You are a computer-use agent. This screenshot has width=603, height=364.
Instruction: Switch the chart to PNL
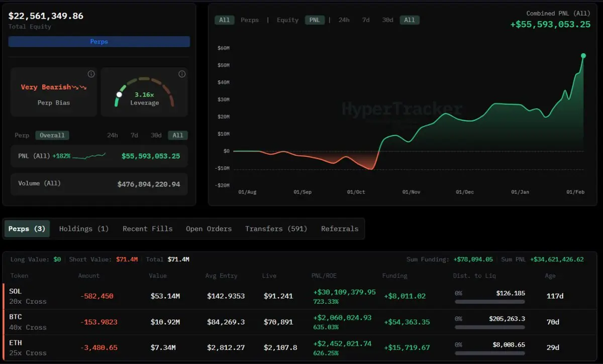pyautogui.click(x=314, y=20)
